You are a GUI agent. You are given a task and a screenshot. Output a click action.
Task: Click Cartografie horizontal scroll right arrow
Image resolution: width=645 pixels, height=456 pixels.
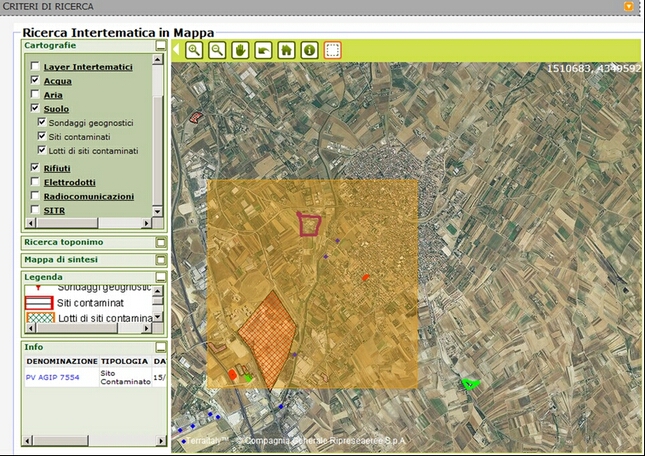(x=146, y=223)
